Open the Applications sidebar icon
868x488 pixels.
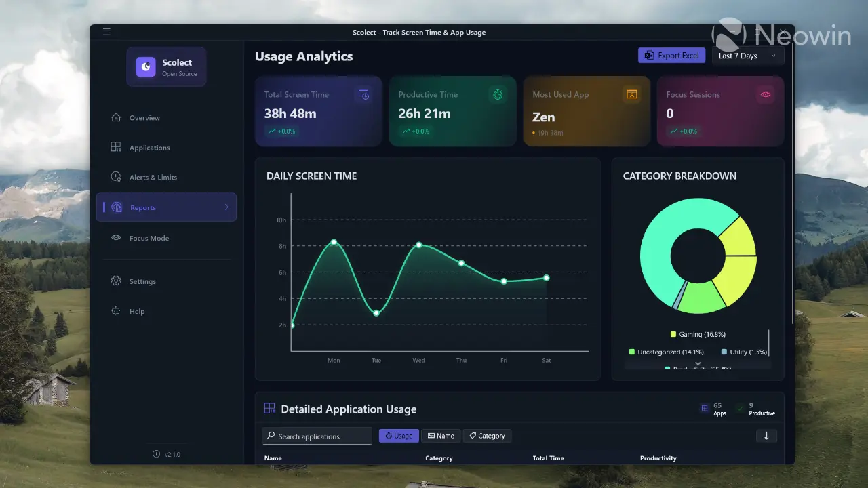pos(116,147)
